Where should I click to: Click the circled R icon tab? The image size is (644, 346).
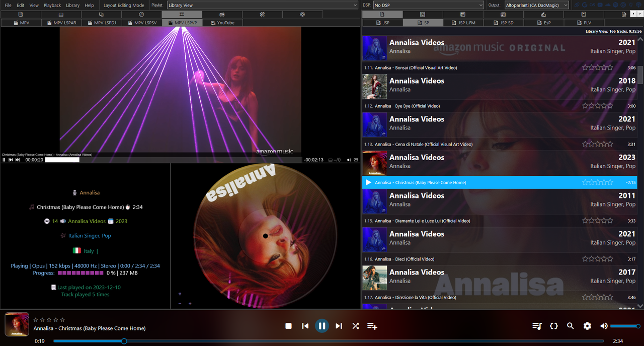click(141, 14)
